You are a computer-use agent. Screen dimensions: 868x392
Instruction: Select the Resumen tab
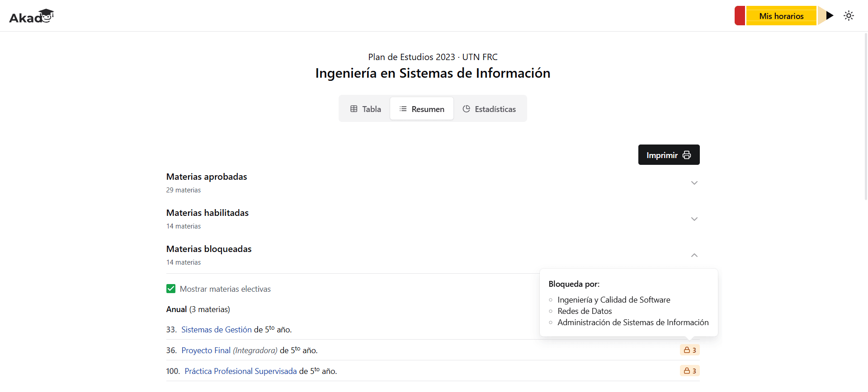(422, 109)
